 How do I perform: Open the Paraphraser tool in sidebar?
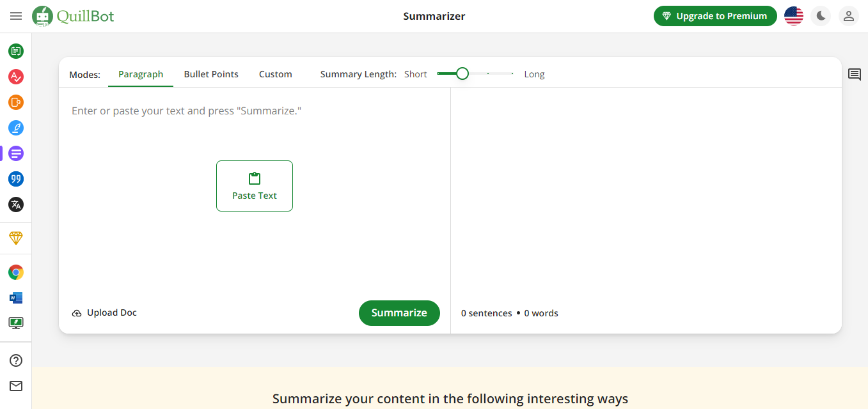(x=16, y=51)
